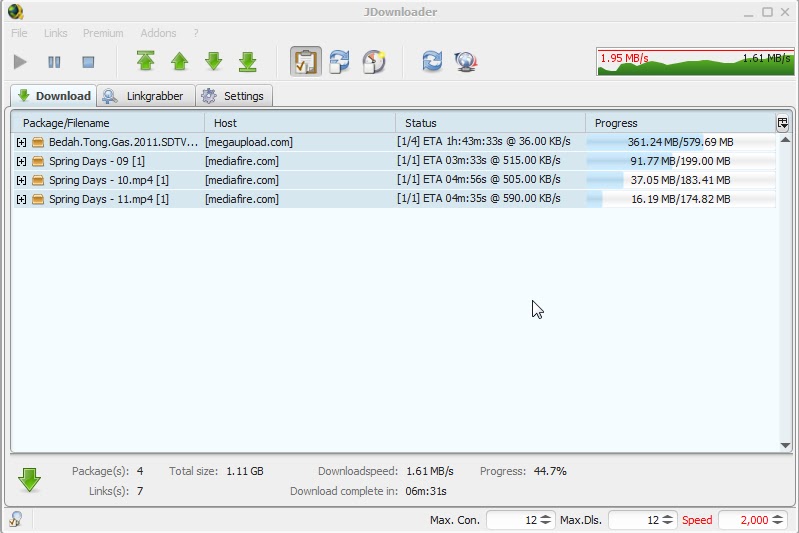
Task: Sort by Status column header
Action: point(490,123)
